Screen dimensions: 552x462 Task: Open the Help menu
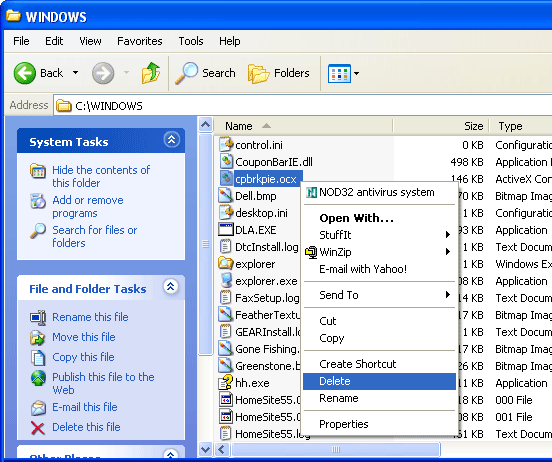pyautogui.click(x=230, y=41)
